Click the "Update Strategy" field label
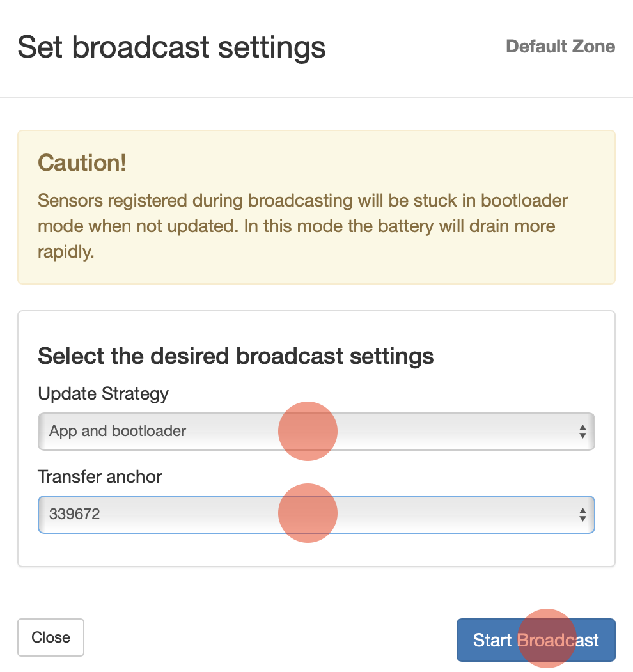The image size is (633, 672). (x=103, y=393)
